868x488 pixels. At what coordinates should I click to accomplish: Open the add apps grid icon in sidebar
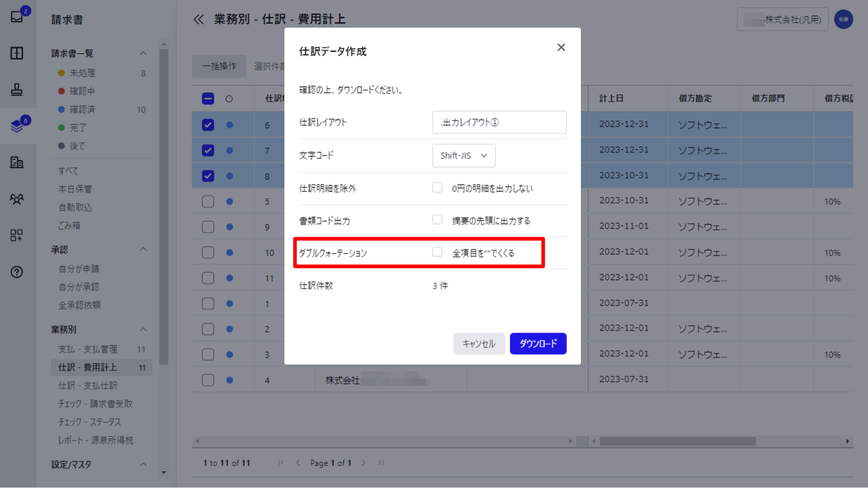tap(17, 235)
